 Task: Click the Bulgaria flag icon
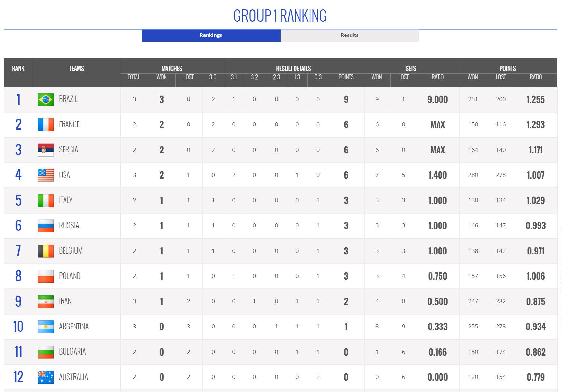coord(46,352)
